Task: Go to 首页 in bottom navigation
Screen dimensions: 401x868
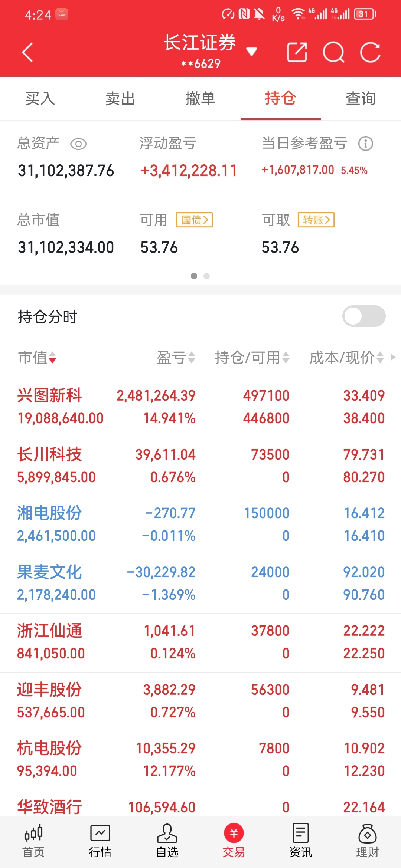Action: 33,841
